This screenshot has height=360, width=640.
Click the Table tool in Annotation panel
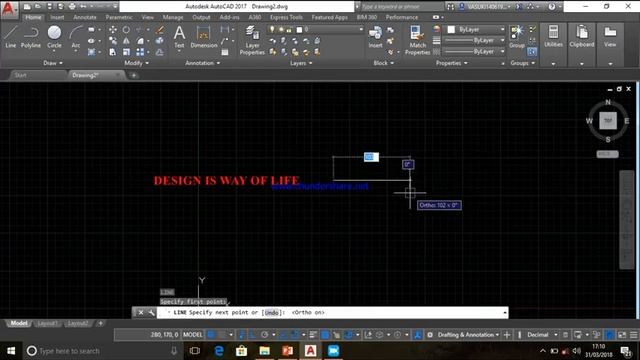(x=225, y=52)
